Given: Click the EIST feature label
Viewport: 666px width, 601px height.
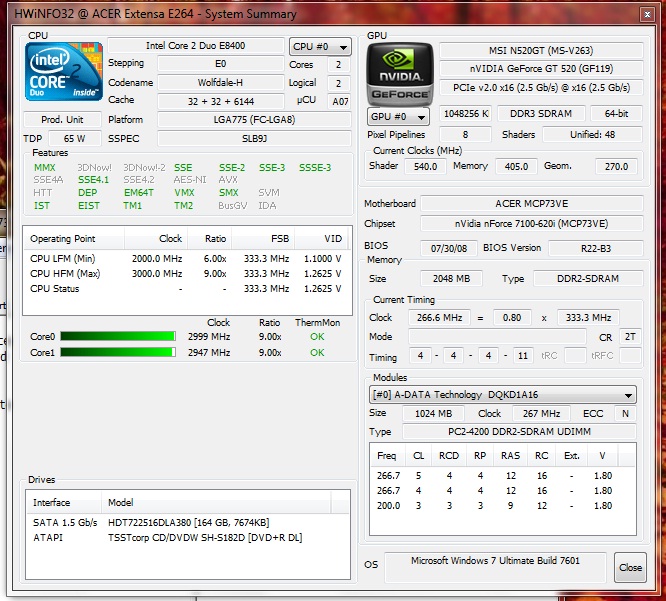Looking at the screenshot, I should point(89,206).
